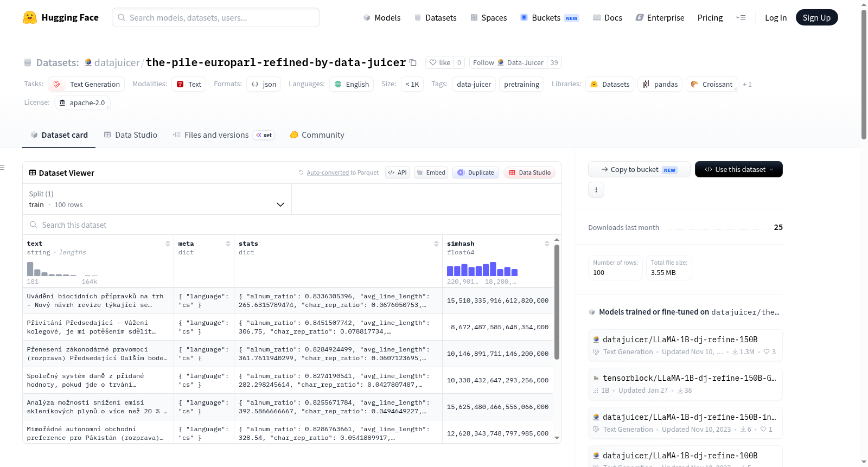Click the datajuicer organization avatar
The height and width of the screenshot is (467, 868).
point(88,62)
